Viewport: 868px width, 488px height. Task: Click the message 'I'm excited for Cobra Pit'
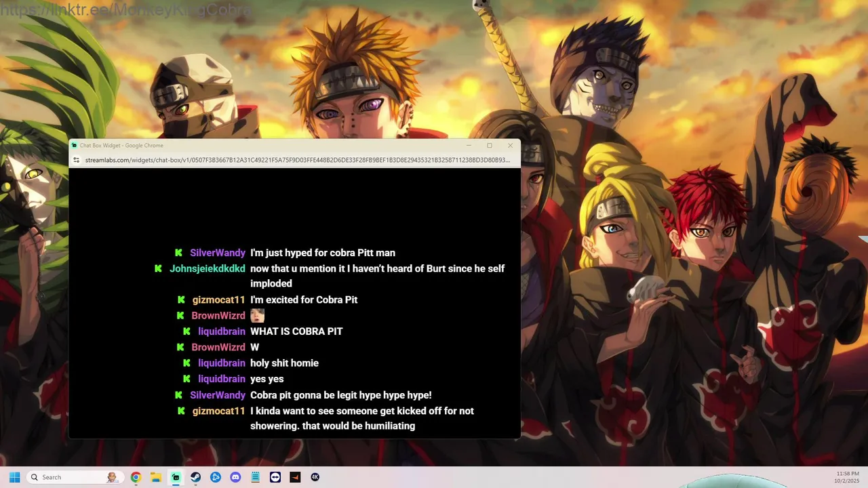pyautogui.click(x=304, y=300)
